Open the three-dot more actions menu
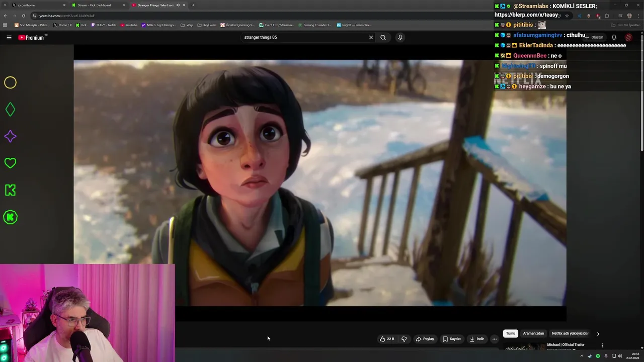 [x=495, y=339]
